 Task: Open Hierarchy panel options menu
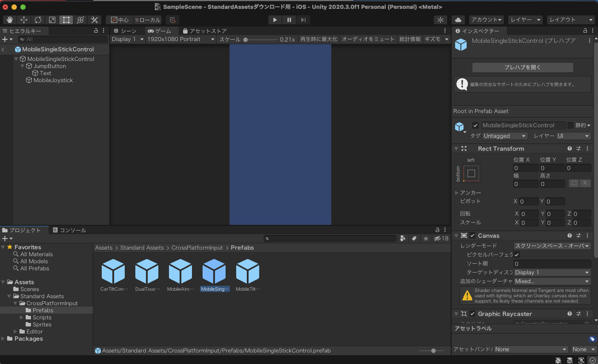pyautogui.click(x=103, y=31)
